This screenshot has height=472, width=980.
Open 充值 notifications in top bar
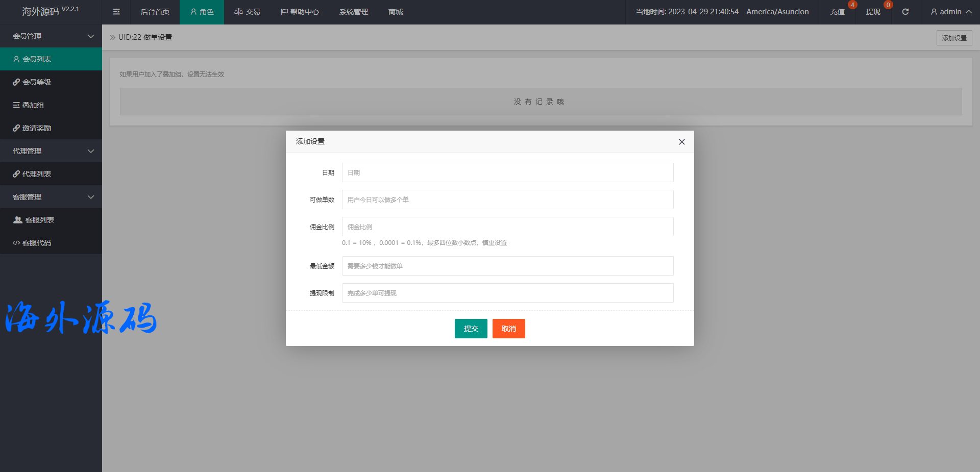point(837,12)
